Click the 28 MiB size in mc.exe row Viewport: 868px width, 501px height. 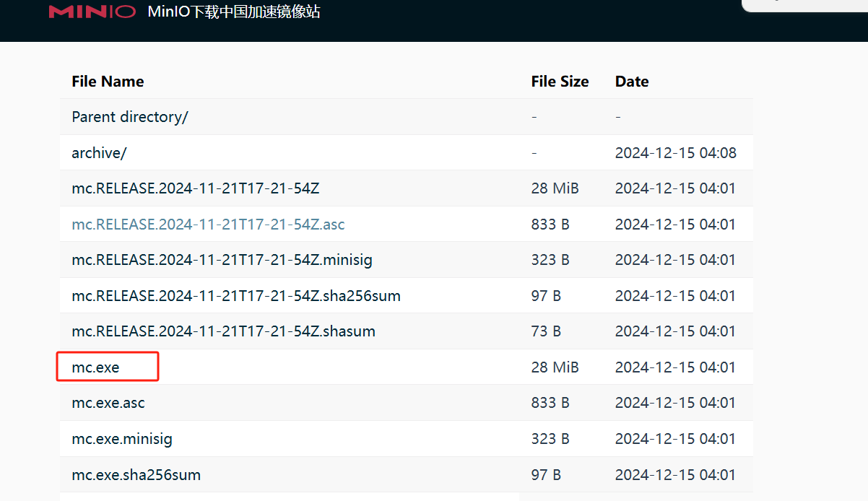coord(555,367)
